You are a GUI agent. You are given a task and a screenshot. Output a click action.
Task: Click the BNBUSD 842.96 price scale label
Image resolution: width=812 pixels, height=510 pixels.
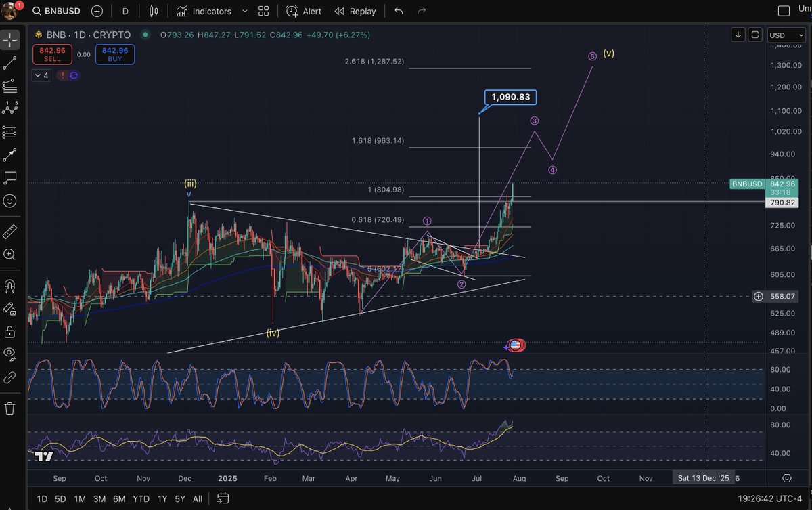(x=765, y=188)
